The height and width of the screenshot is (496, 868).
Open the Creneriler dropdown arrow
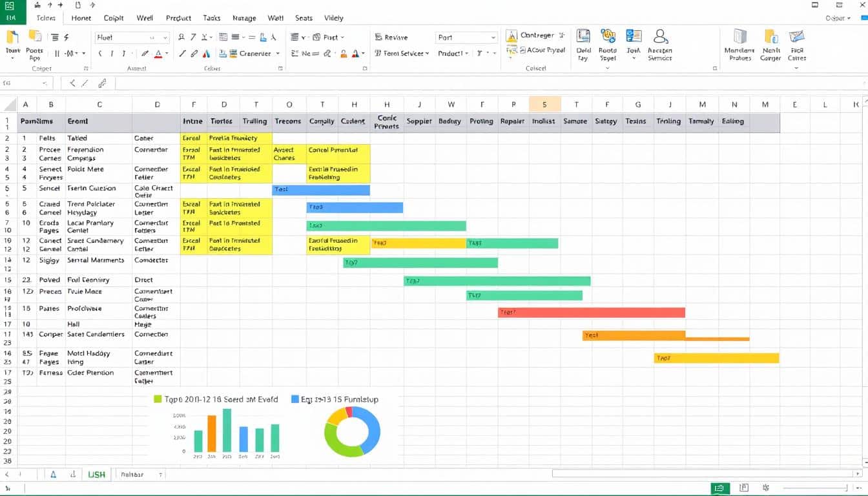278,54
